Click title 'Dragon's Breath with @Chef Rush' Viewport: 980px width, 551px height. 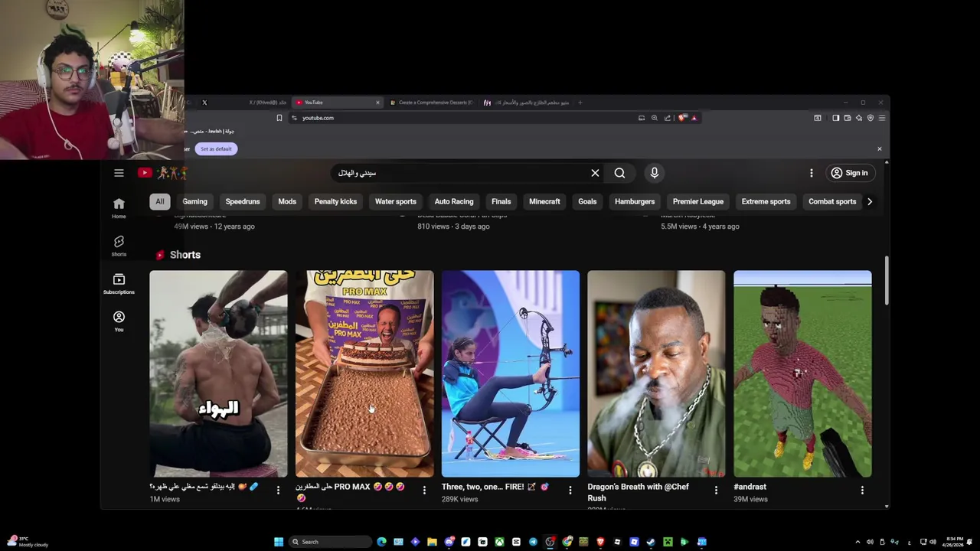coord(638,492)
